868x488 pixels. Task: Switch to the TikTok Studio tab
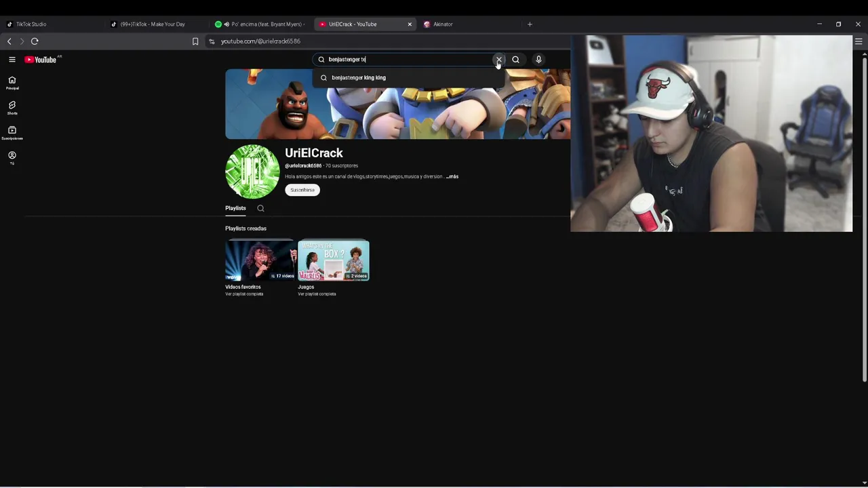tap(54, 24)
